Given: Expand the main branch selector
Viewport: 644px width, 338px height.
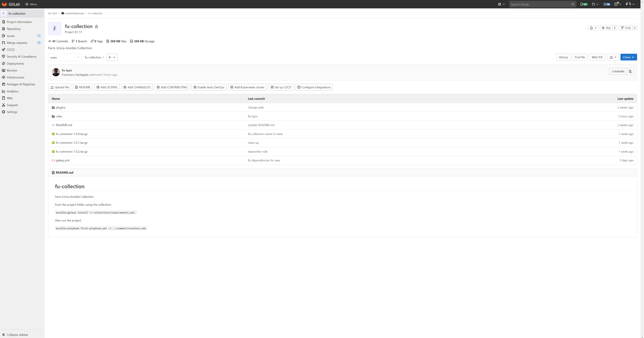Looking at the screenshot, I should (x=65, y=57).
